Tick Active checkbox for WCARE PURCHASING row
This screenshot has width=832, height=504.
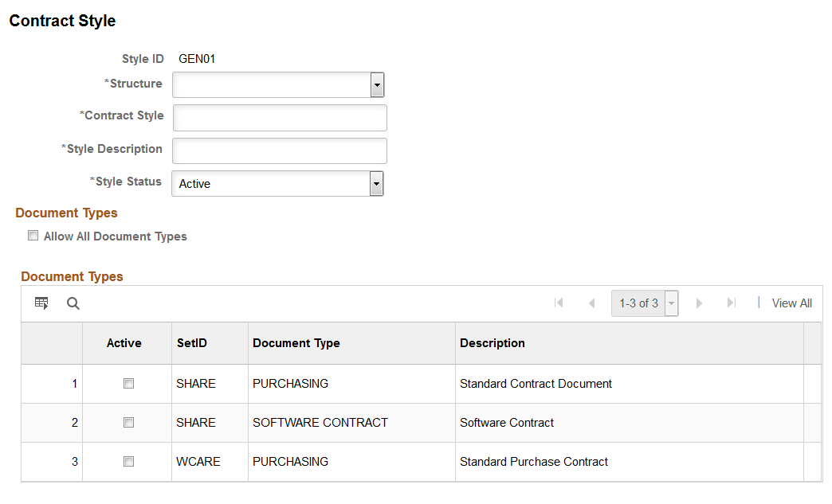point(128,462)
